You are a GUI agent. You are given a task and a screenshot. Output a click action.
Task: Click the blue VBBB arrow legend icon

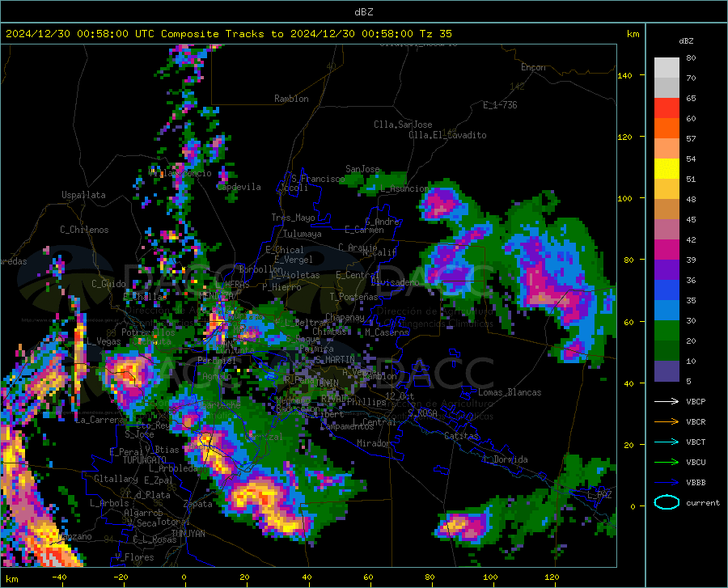(x=667, y=483)
